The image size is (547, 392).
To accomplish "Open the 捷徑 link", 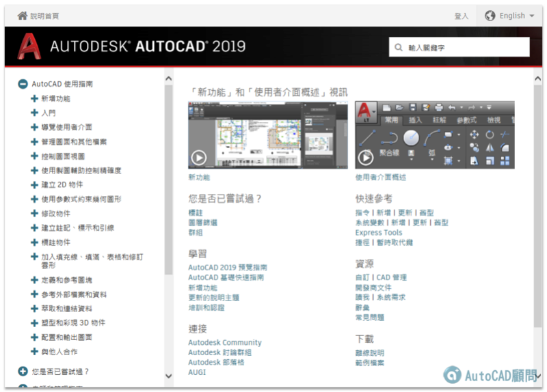I will [x=362, y=242].
